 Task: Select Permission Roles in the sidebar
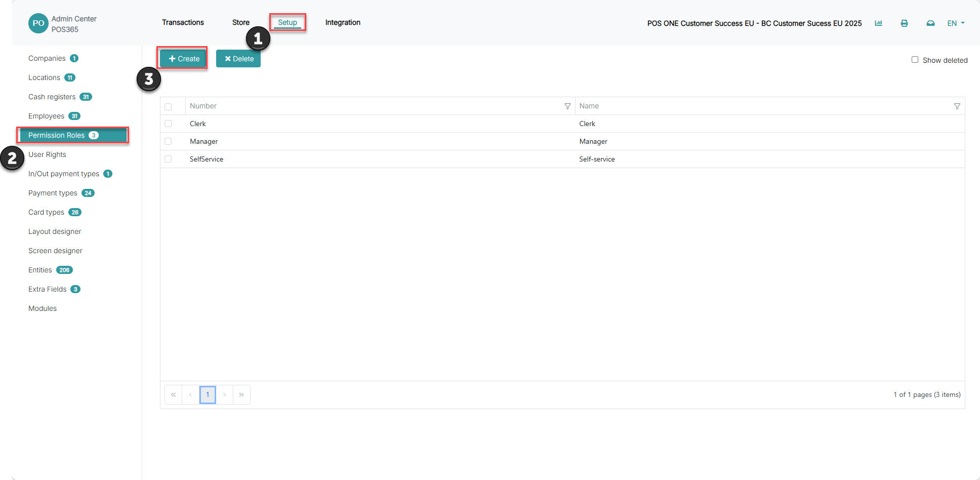pos(73,135)
